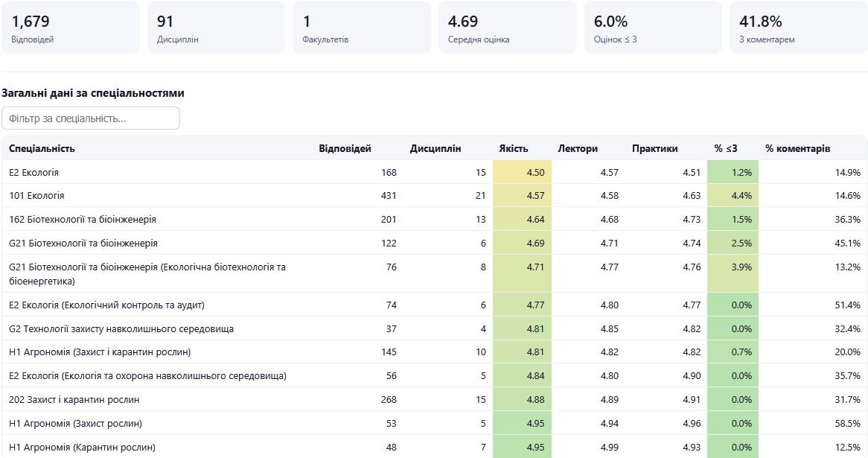Click quality cell 4.57 for 101 Екологія
This screenshot has width=868, height=458.
522,196
